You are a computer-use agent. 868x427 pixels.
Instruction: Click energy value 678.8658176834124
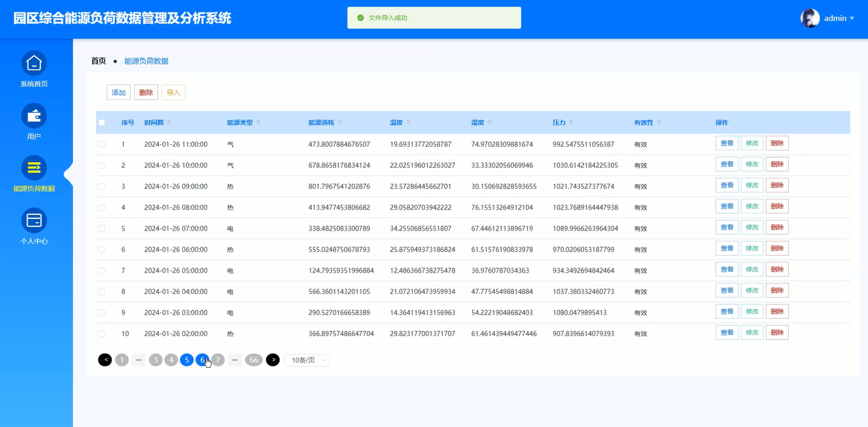click(339, 165)
